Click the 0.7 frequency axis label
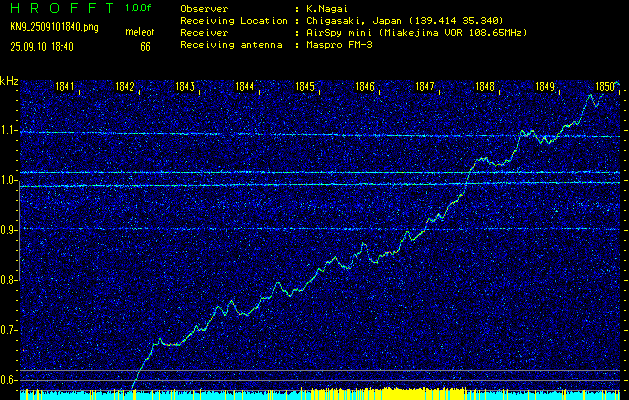Image resolution: width=629 pixels, height=400 pixels. [9, 330]
